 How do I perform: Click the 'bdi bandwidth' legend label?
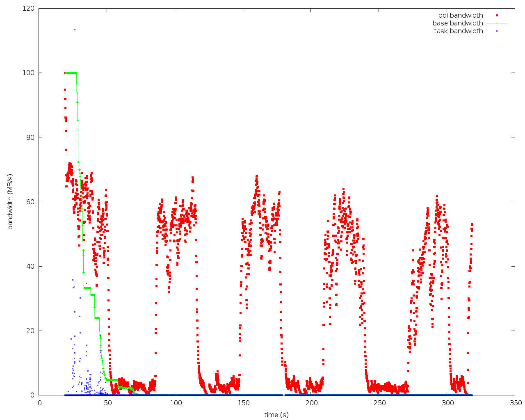coord(461,16)
